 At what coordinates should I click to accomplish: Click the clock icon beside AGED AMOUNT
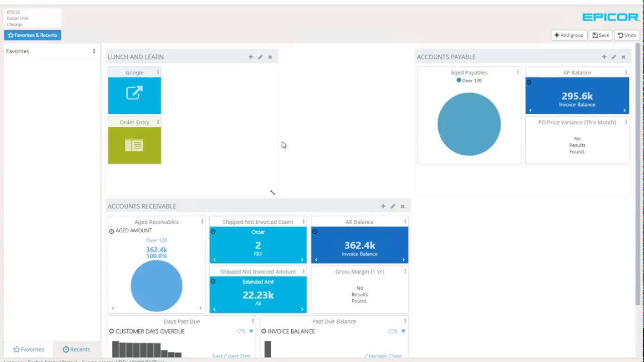point(112,231)
